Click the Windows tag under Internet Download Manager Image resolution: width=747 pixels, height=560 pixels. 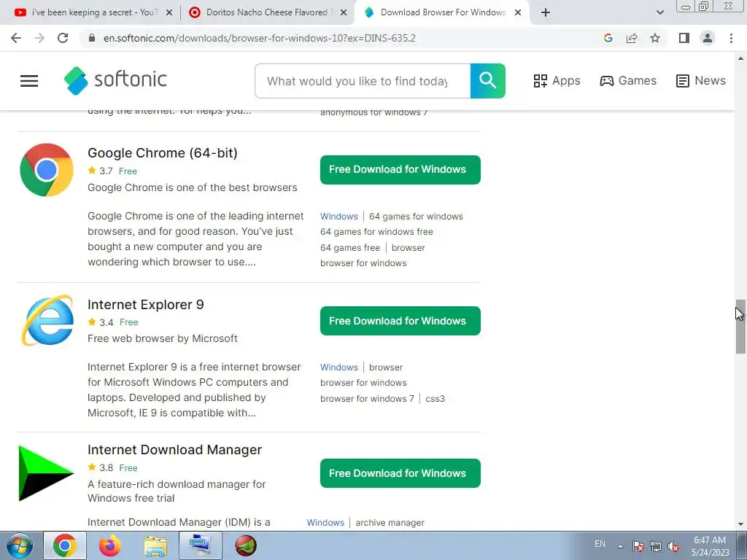click(x=325, y=522)
